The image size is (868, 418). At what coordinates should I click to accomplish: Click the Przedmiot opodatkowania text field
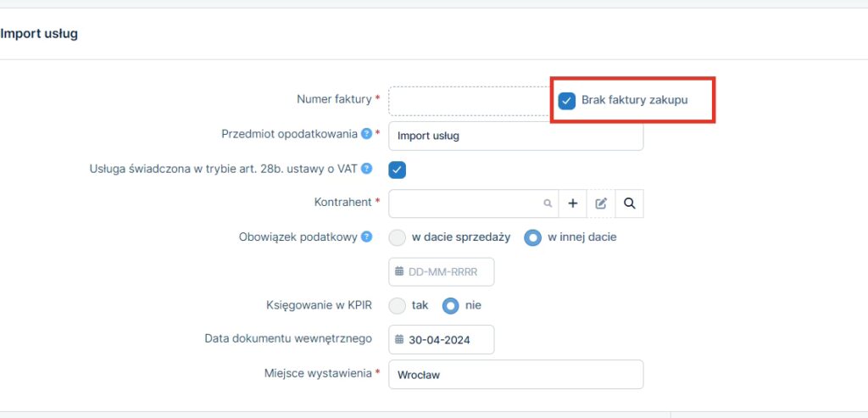515,136
